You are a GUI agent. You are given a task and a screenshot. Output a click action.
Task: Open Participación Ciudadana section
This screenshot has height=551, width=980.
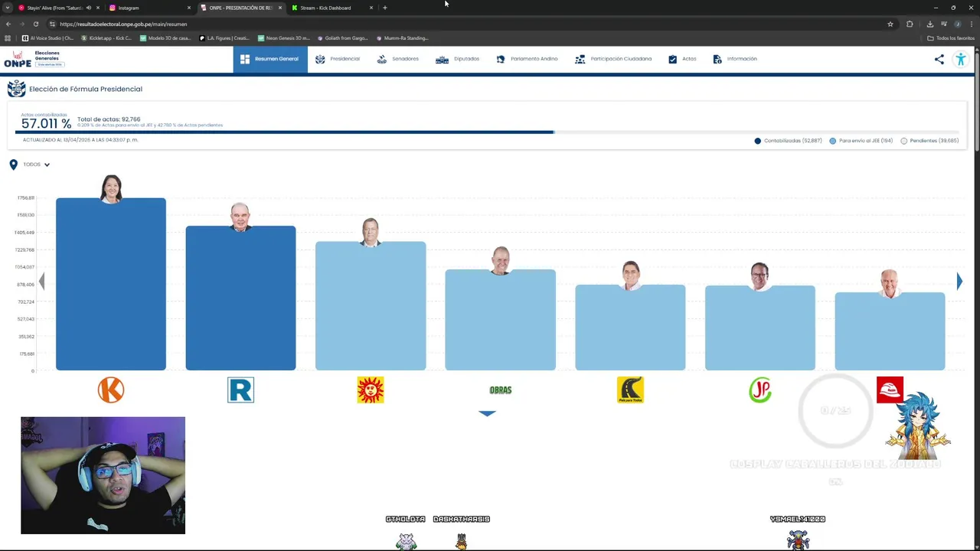tap(613, 59)
